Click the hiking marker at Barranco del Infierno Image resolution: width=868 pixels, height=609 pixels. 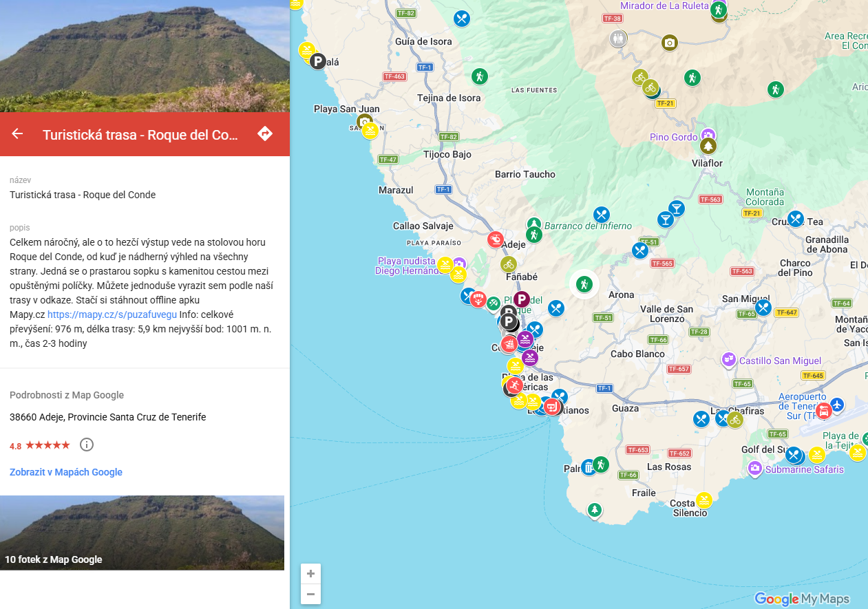(x=534, y=235)
